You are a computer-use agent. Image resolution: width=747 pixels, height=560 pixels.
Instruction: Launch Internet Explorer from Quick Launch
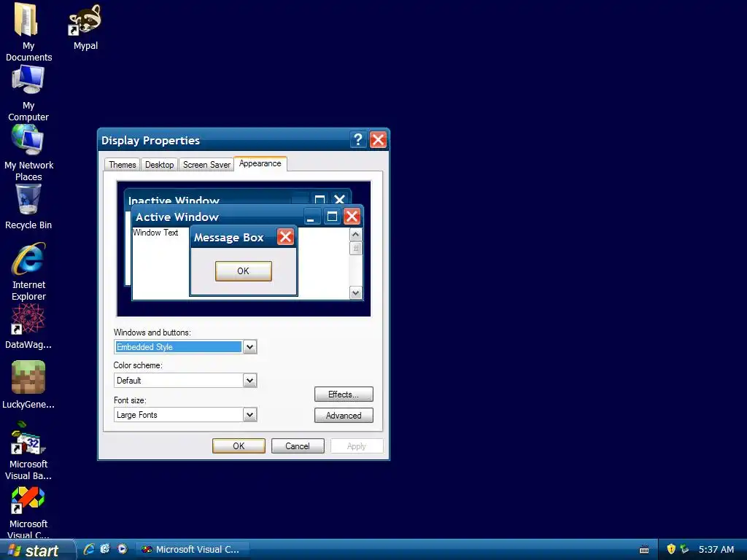click(88, 549)
